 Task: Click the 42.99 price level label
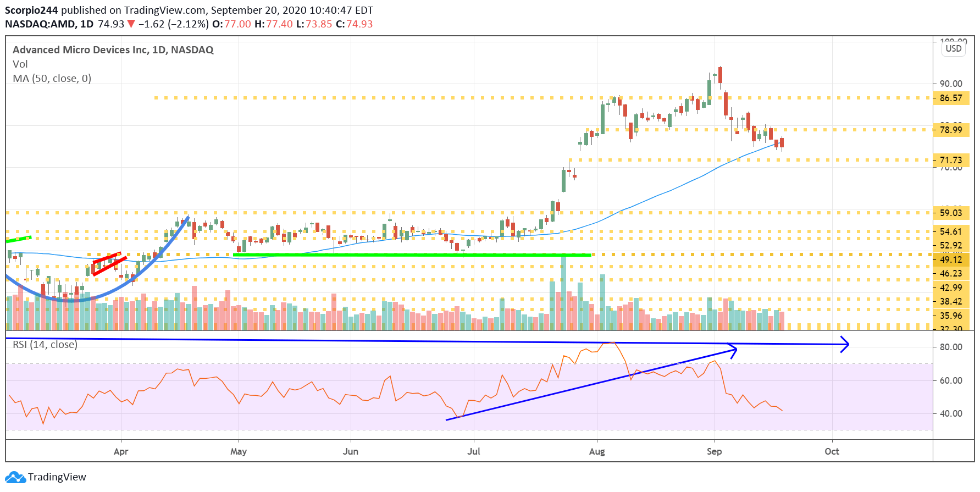(x=951, y=288)
